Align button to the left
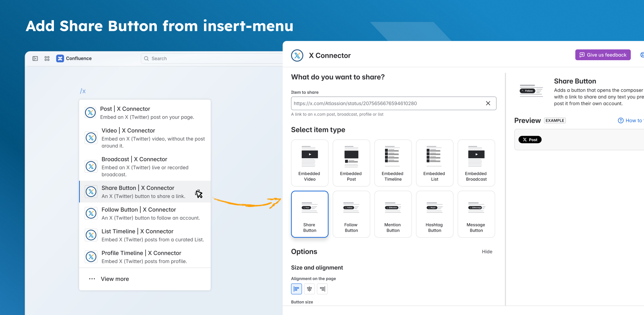The width and height of the screenshot is (644, 315). [296, 289]
